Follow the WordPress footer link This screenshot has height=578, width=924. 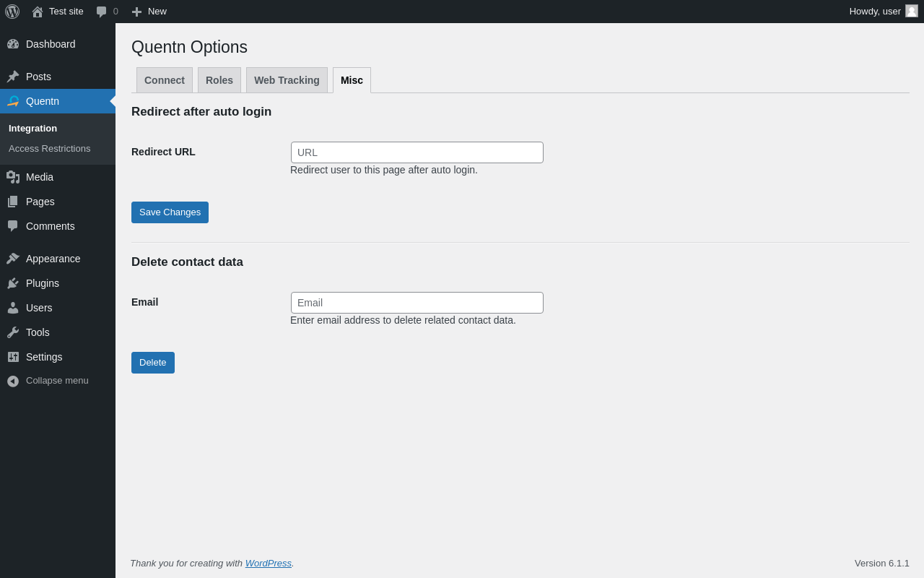tap(269, 563)
